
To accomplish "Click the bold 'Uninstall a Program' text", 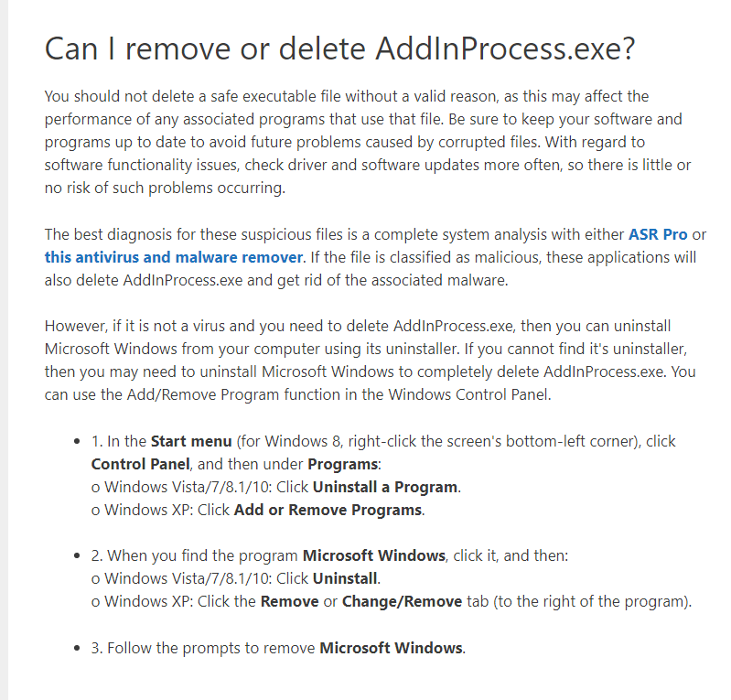I will 385,488.
